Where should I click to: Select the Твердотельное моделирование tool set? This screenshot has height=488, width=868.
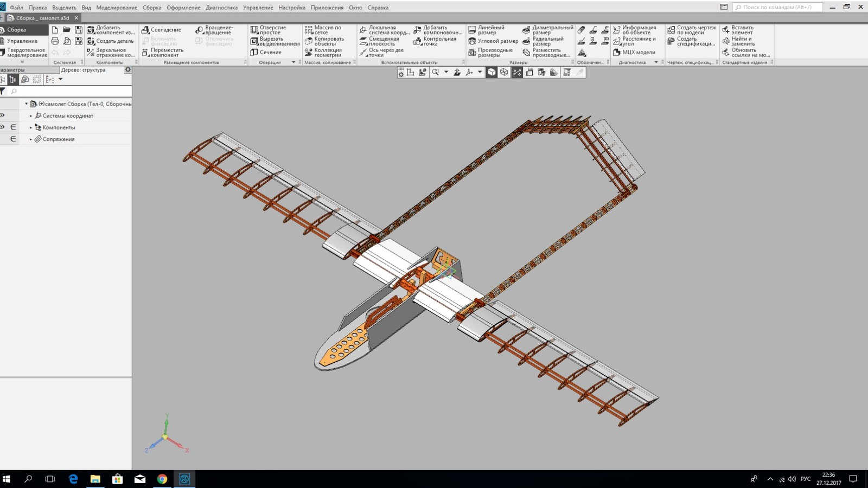[x=24, y=53]
